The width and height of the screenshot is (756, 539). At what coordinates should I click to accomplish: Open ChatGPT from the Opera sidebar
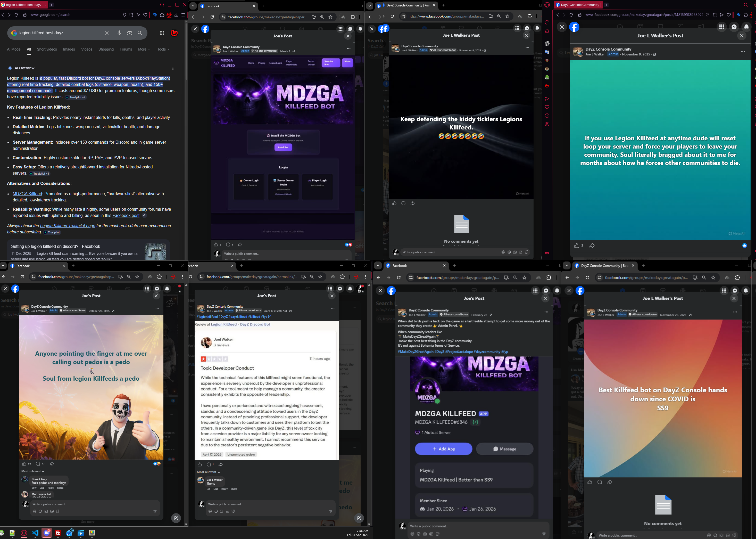(x=547, y=44)
